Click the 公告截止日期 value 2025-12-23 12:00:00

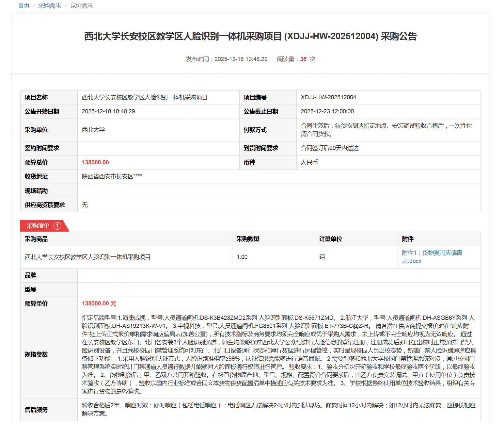coord(327,111)
